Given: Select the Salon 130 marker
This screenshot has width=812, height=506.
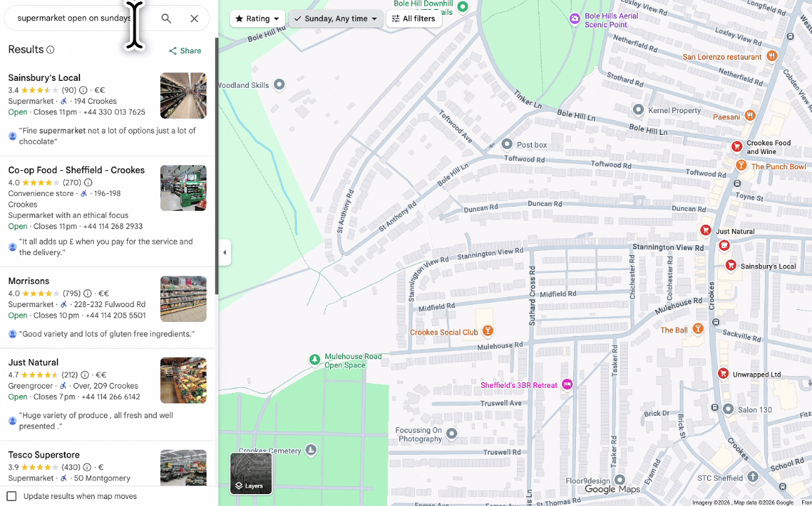Looking at the screenshot, I should [728, 409].
